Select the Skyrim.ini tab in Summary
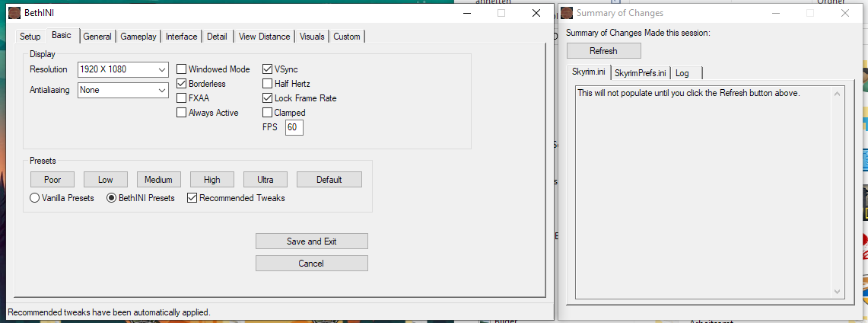This screenshot has height=323, width=868. [589, 72]
